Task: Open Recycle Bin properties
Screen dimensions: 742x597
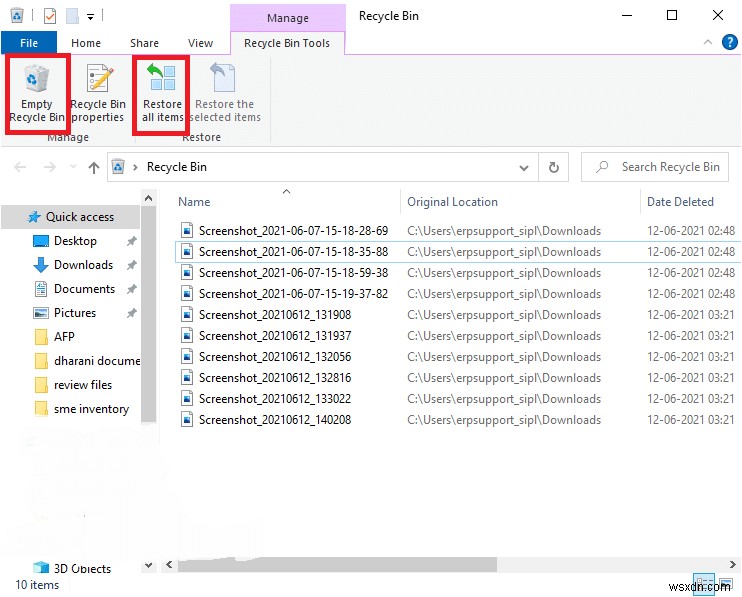Action: point(98,93)
